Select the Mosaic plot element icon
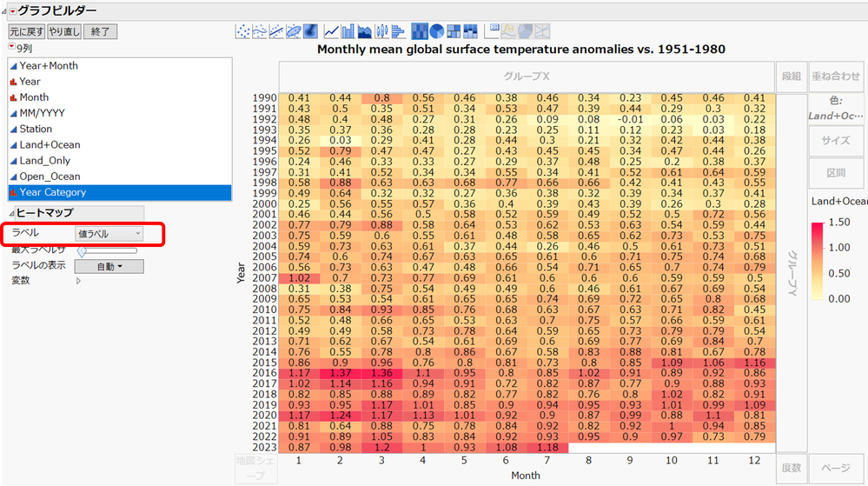Image resolution: width=868 pixels, height=486 pixels. (x=470, y=31)
